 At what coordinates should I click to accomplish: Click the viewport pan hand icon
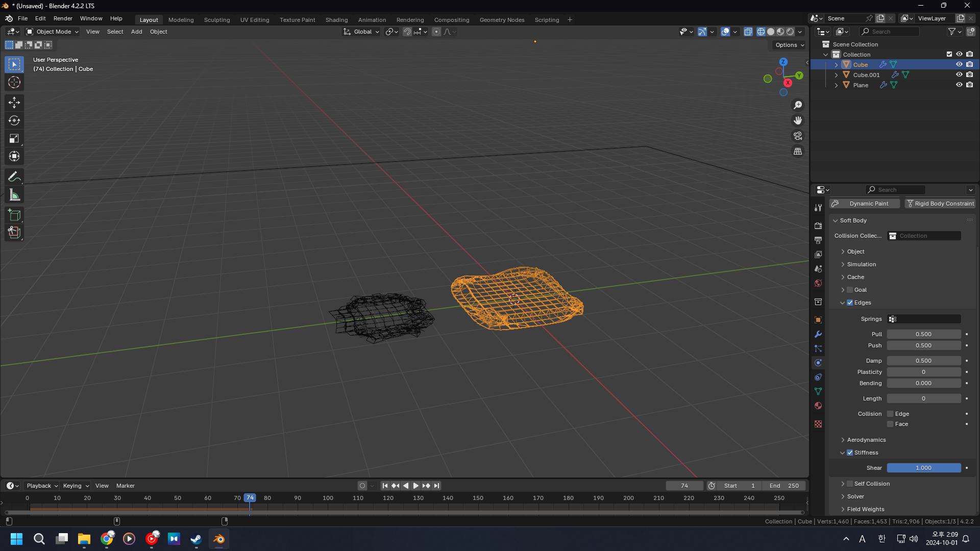coord(798,120)
